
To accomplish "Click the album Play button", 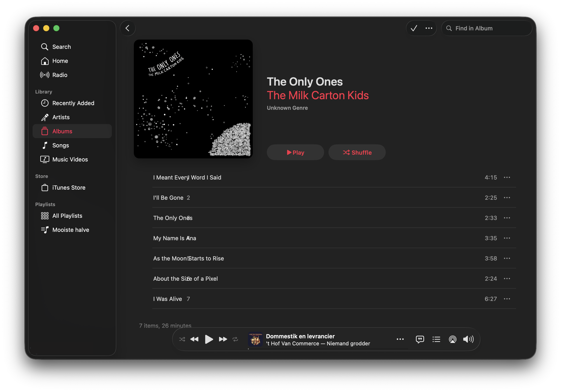I will pyautogui.click(x=295, y=152).
